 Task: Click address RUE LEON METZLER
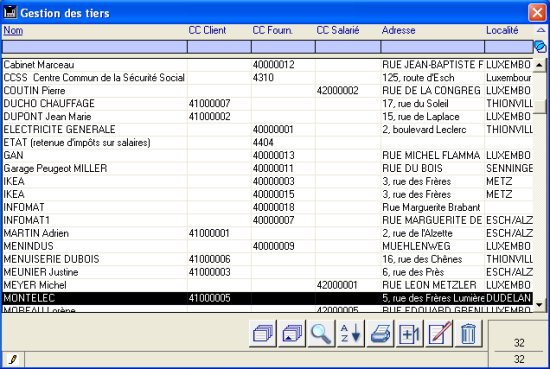pos(429,285)
